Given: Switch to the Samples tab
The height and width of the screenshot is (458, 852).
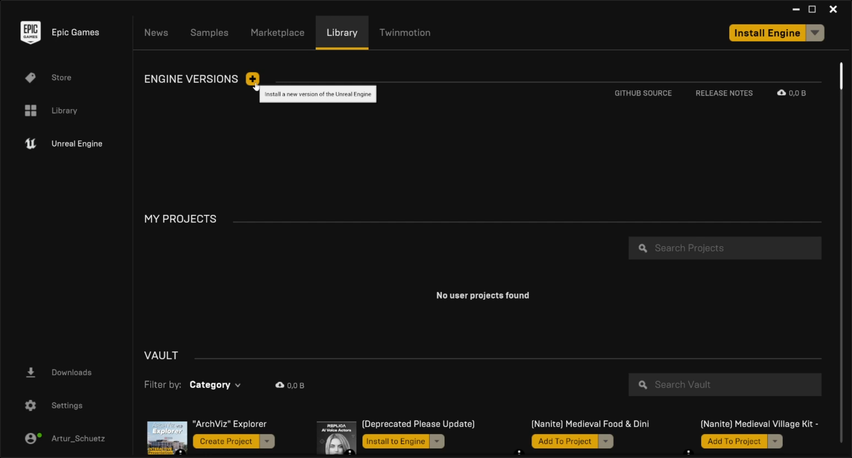Looking at the screenshot, I should tap(209, 33).
